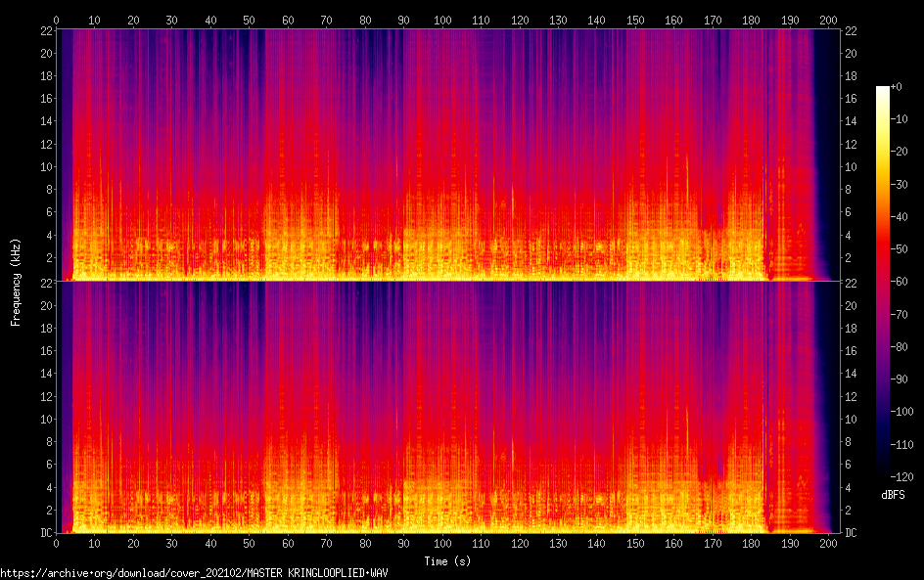Click the 'DC' label right of the lower channel
Viewport: 924px width, 580px height.
pyautogui.click(x=851, y=533)
